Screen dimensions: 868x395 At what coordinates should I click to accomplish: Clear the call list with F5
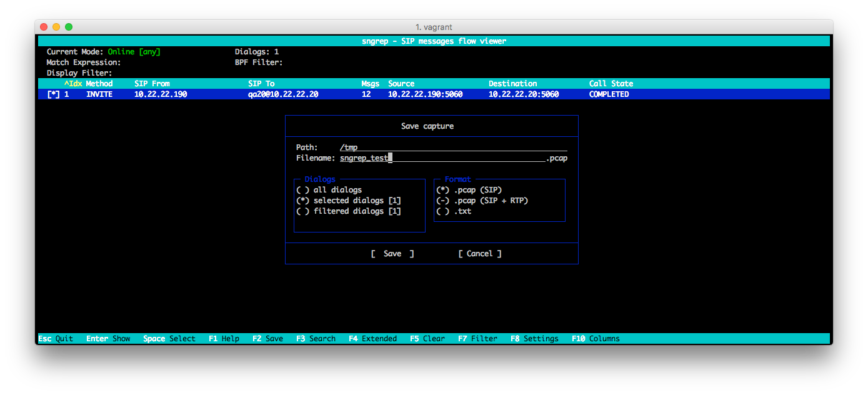pos(427,338)
